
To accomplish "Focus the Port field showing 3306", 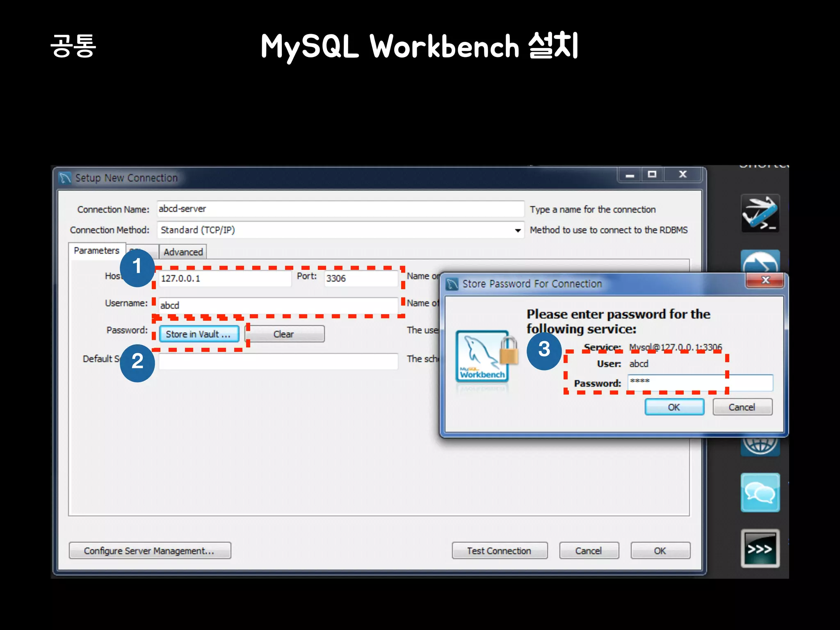I will point(360,278).
